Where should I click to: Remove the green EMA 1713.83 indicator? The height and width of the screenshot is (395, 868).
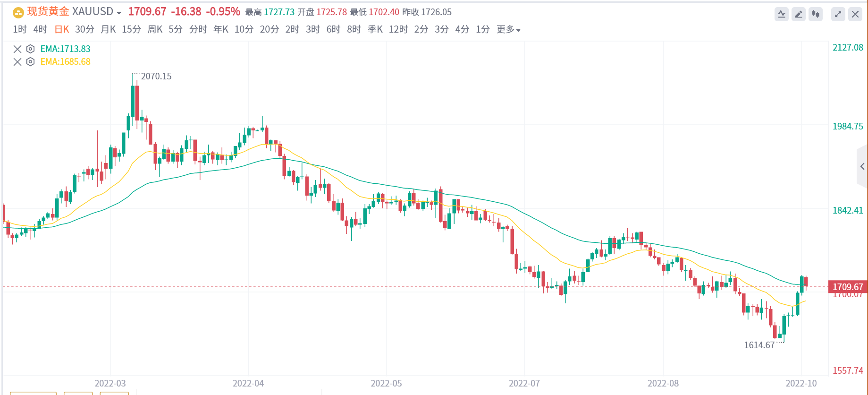click(x=17, y=49)
